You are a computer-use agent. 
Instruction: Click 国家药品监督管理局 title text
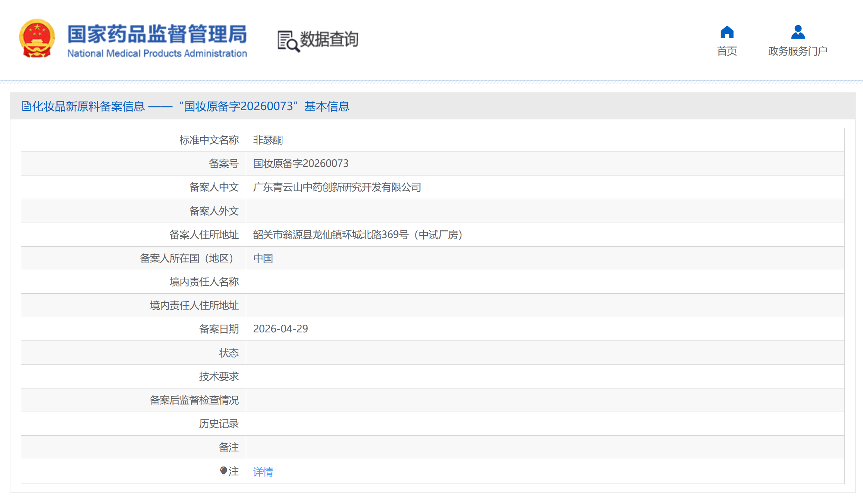click(157, 34)
